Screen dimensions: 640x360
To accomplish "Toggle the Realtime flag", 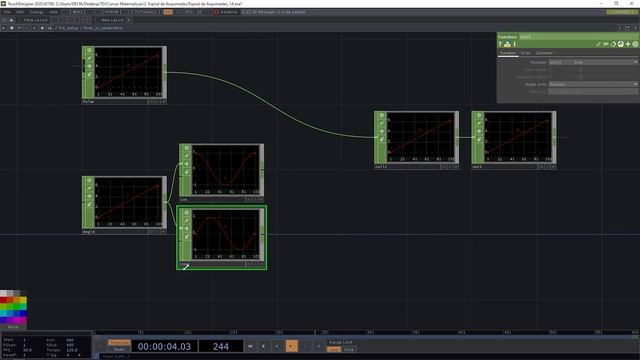I will click(x=225, y=12).
